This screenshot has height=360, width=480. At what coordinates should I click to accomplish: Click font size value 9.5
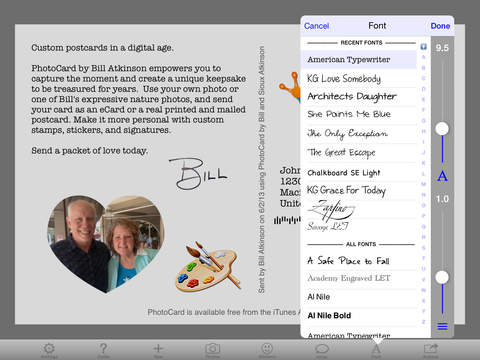point(442,48)
